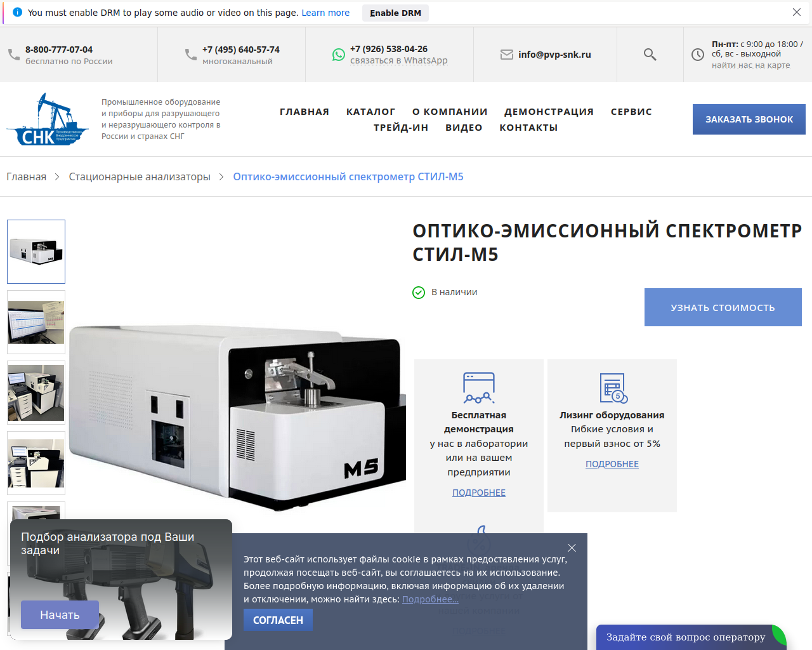
Task: Click the info@pvp-snk.ru email address
Action: [554, 55]
